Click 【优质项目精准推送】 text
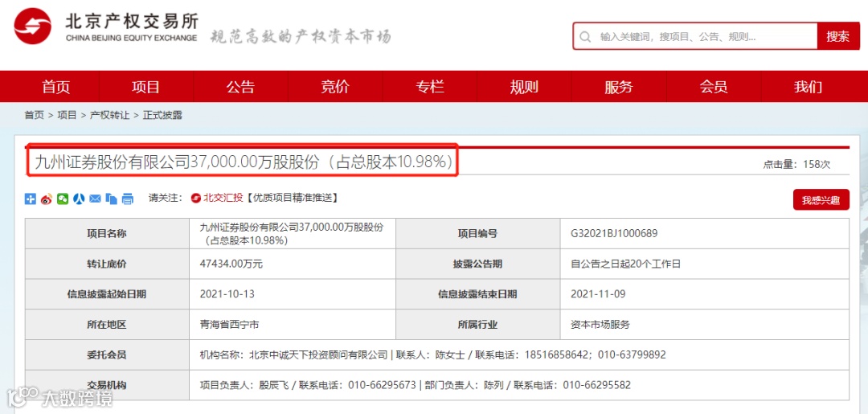Screen dimensions: 868x414 pos(291,198)
